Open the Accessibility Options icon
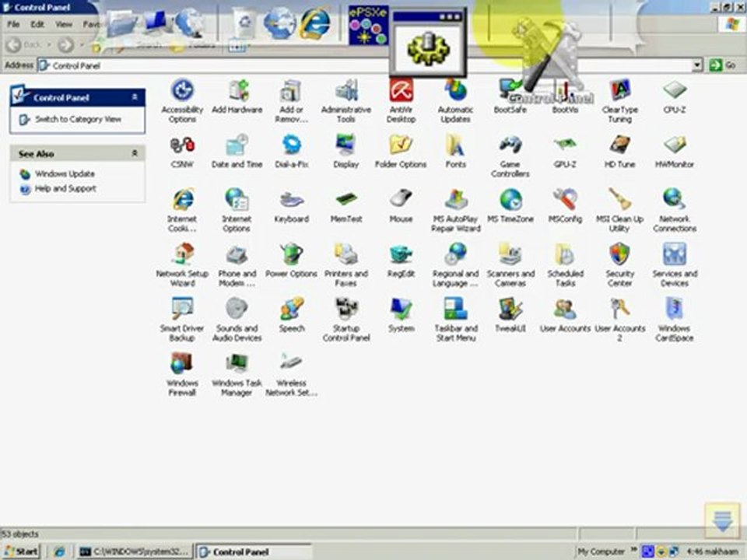Viewport: 747px width, 560px height. coord(182,101)
